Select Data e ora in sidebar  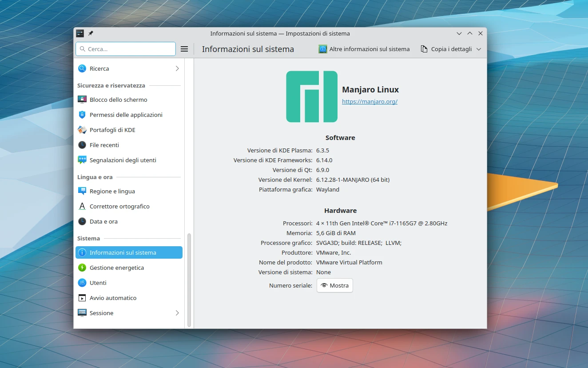coord(103,221)
